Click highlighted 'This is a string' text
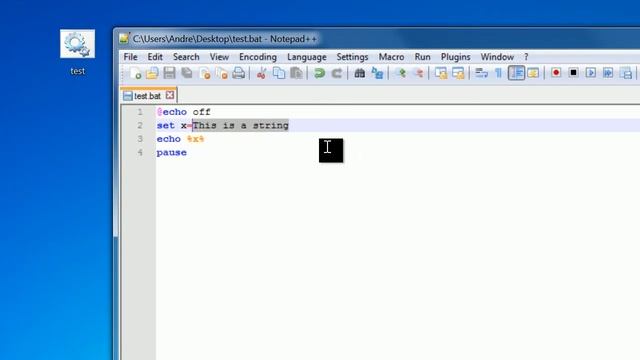Image resolution: width=640 pixels, height=360 pixels. click(240, 125)
